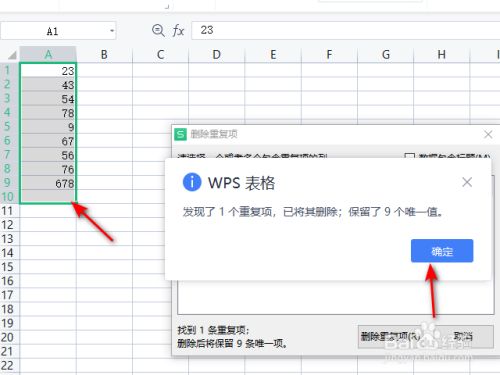Select row 20 header
Image resolution: width=500 pixels, height=375 pixels.
pyautogui.click(x=9, y=337)
